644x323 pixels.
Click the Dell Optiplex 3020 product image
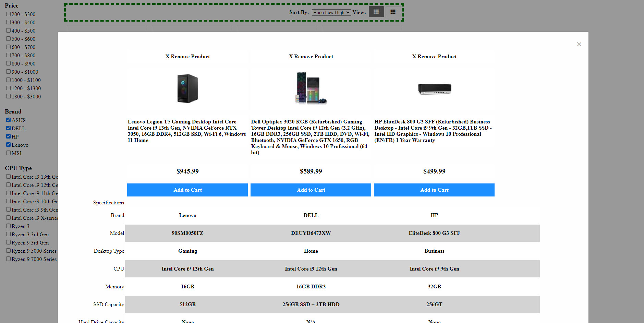tap(311, 88)
